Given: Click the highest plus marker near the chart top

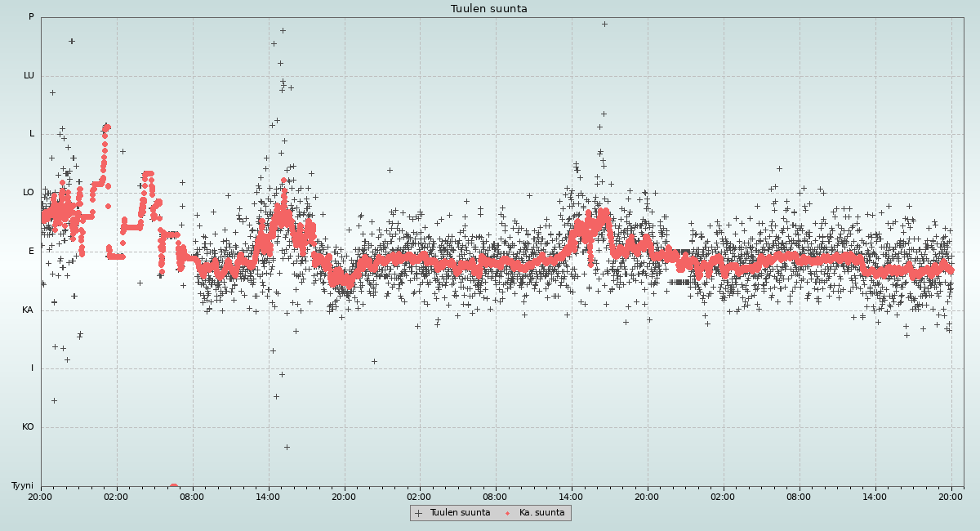Looking at the screenshot, I should [604, 24].
